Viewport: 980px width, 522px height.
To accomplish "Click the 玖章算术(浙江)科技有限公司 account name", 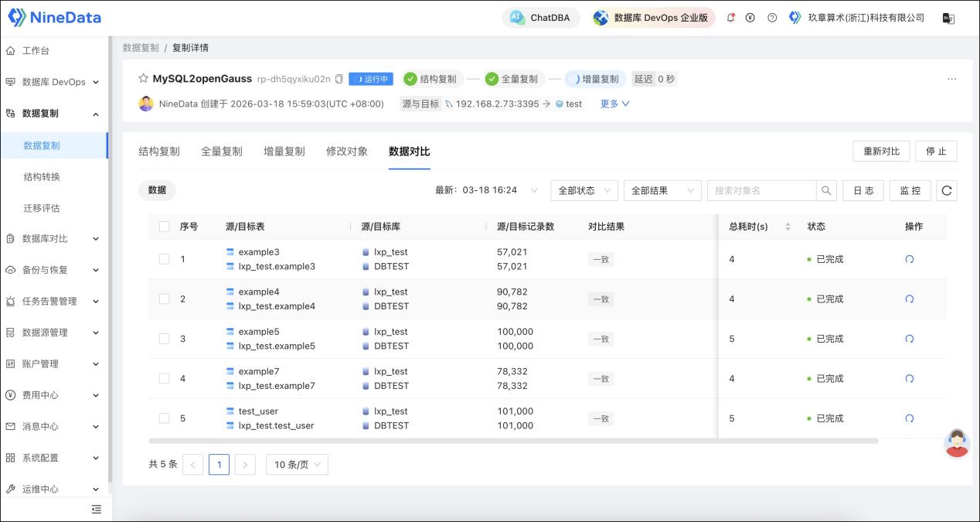I will (866, 18).
